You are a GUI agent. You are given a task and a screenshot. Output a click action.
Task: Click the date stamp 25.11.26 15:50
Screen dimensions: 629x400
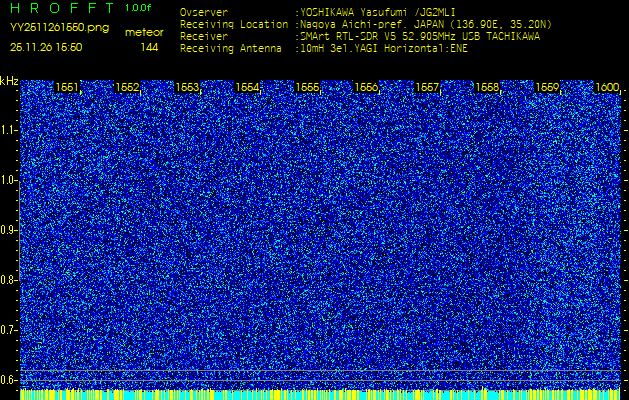coord(46,47)
